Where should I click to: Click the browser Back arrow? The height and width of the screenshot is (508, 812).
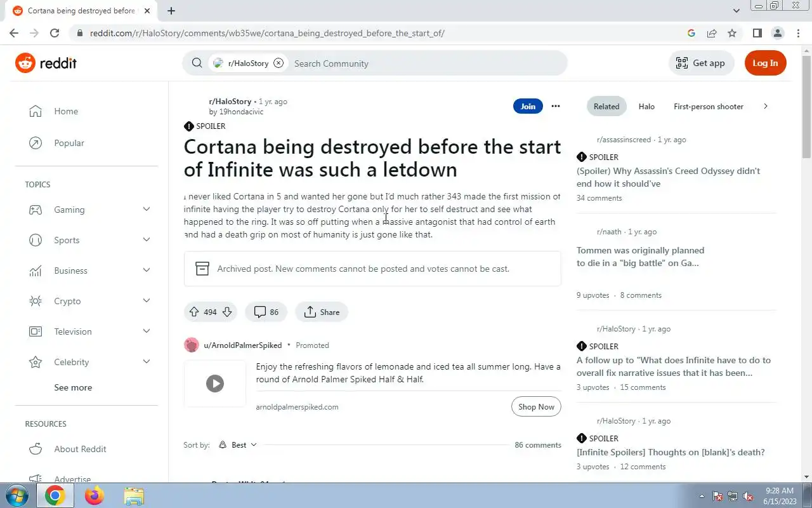(x=14, y=33)
